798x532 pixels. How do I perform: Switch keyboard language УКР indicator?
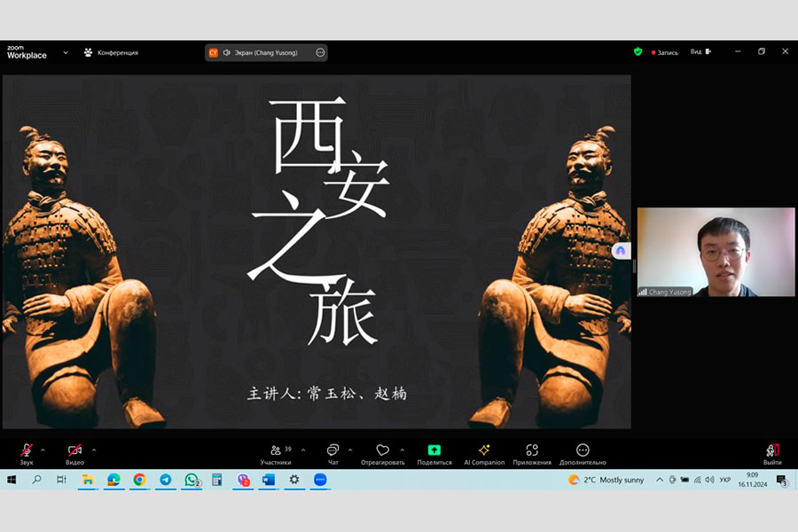[725, 480]
